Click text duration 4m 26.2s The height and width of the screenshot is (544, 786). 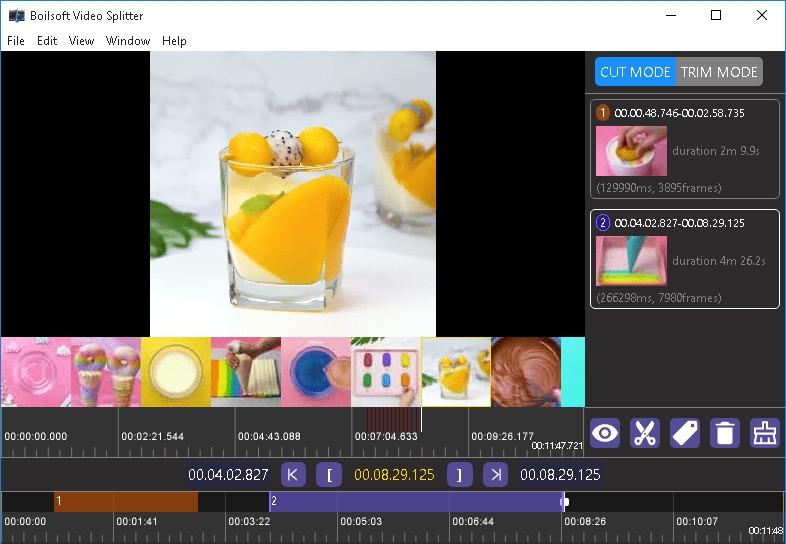click(x=718, y=260)
